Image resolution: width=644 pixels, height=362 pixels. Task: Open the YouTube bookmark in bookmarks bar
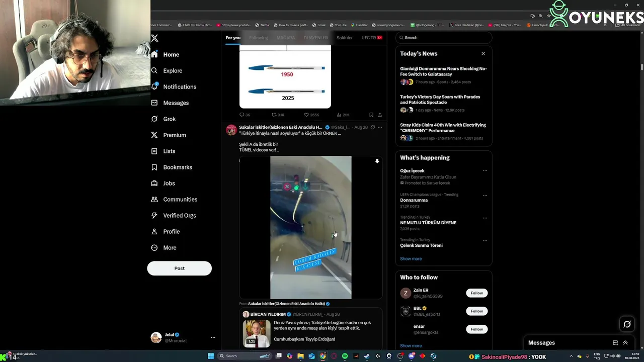click(x=338, y=25)
